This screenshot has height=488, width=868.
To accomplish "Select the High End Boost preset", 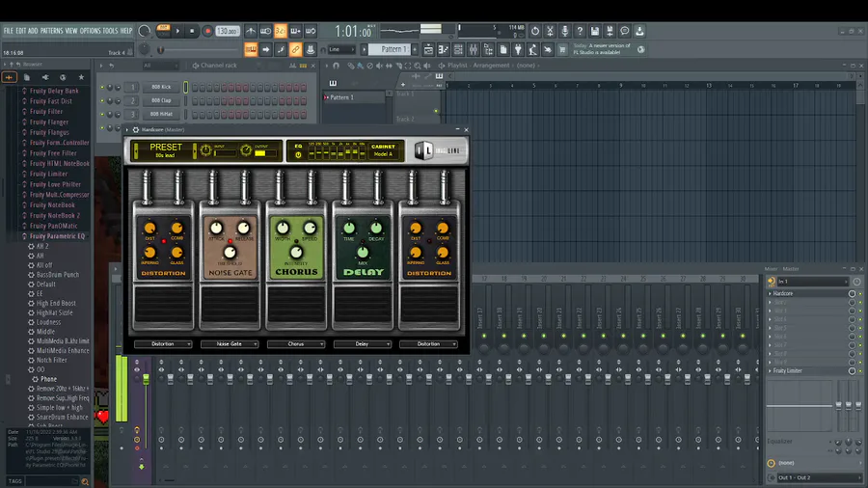I will [x=56, y=303].
